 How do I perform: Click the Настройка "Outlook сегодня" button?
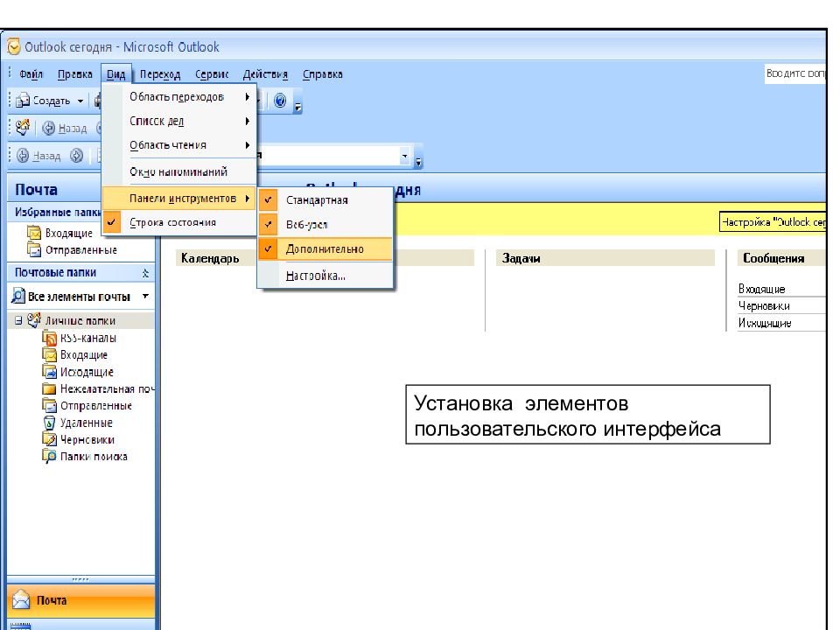pos(773,221)
